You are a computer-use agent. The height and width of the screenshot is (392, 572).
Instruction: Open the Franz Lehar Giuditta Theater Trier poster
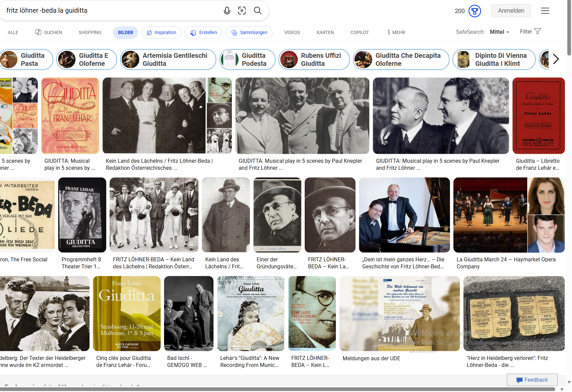click(x=82, y=215)
